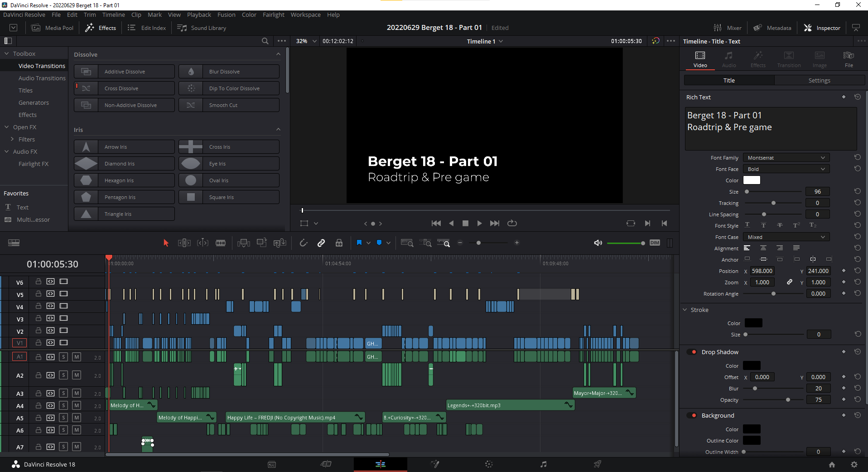Viewport: 868px width, 472px height.
Task: Open the Font Case Mixed dropdown
Action: coord(786,237)
